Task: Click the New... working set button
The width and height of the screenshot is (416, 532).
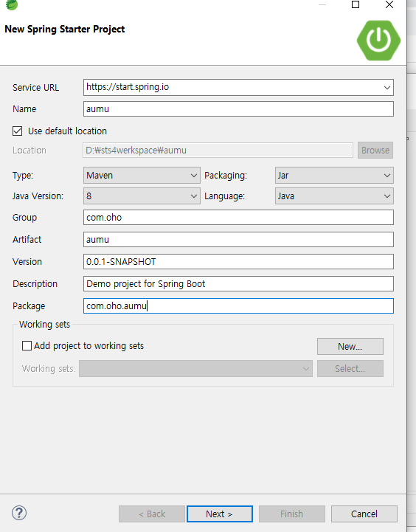Action: coord(350,346)
